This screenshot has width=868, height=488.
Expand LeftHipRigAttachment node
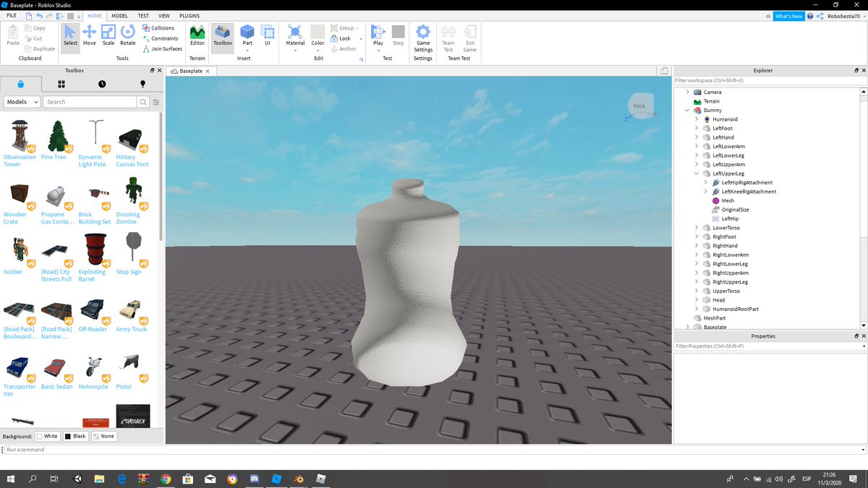[705, 183]
